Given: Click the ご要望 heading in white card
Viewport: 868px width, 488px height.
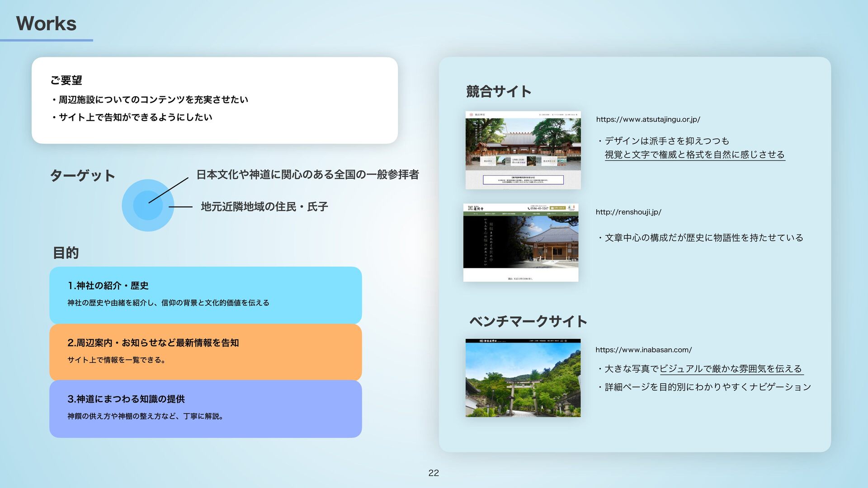Looking at the screenshot, I should 66,80.
